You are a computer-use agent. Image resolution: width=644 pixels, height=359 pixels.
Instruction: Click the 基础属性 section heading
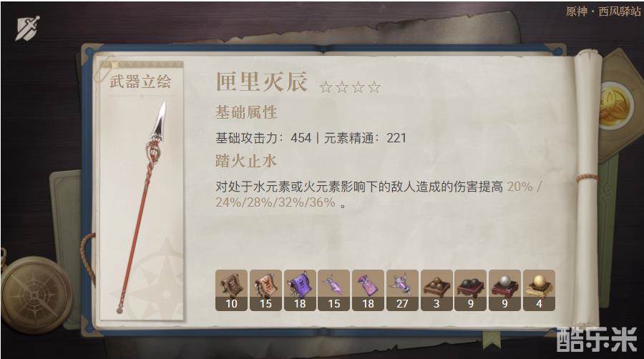246,112
